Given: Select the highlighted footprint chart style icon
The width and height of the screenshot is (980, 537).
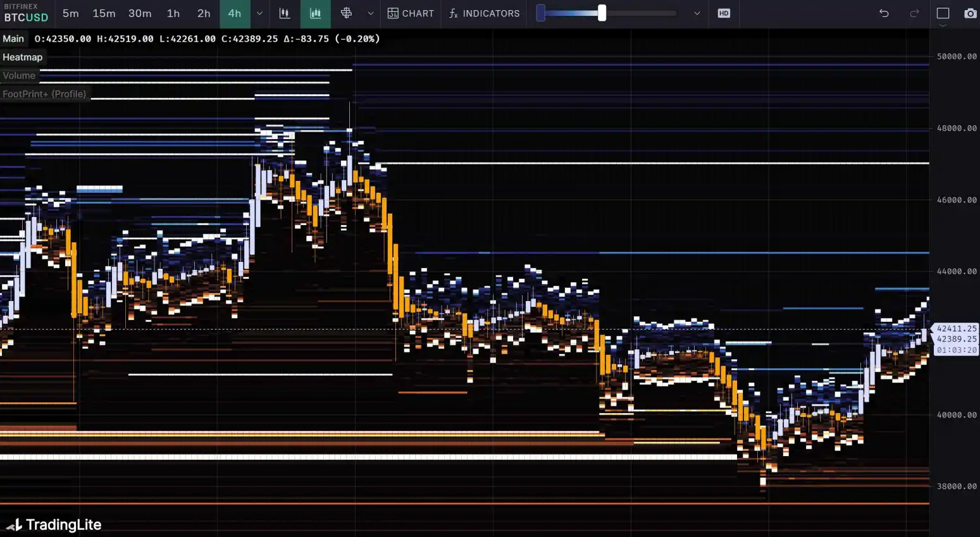Looking at the screenshot, I should click(x=315, y=13).
